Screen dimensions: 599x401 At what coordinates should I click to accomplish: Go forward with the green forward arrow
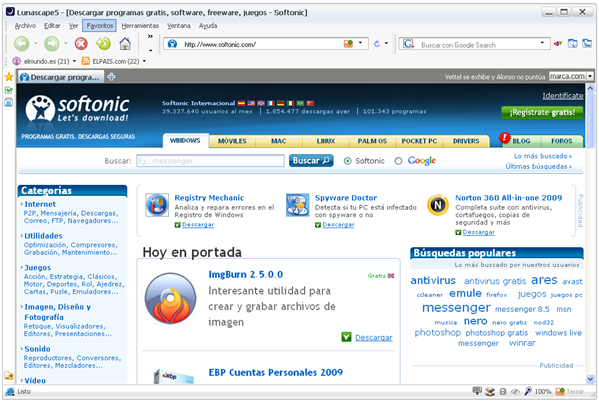coord(52,44)
